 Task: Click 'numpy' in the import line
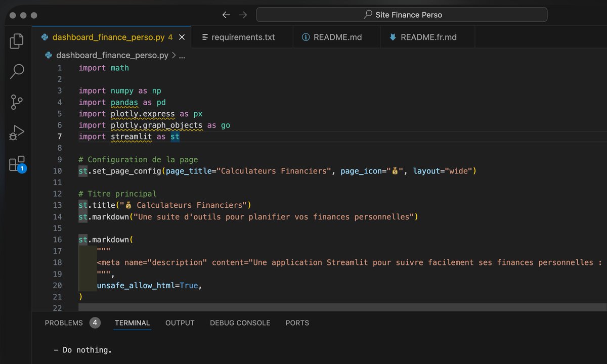click(x=122, y=90)
